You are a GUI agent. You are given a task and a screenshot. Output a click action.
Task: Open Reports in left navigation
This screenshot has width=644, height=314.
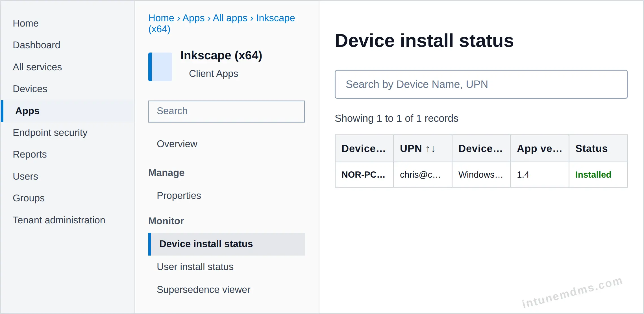30,154
